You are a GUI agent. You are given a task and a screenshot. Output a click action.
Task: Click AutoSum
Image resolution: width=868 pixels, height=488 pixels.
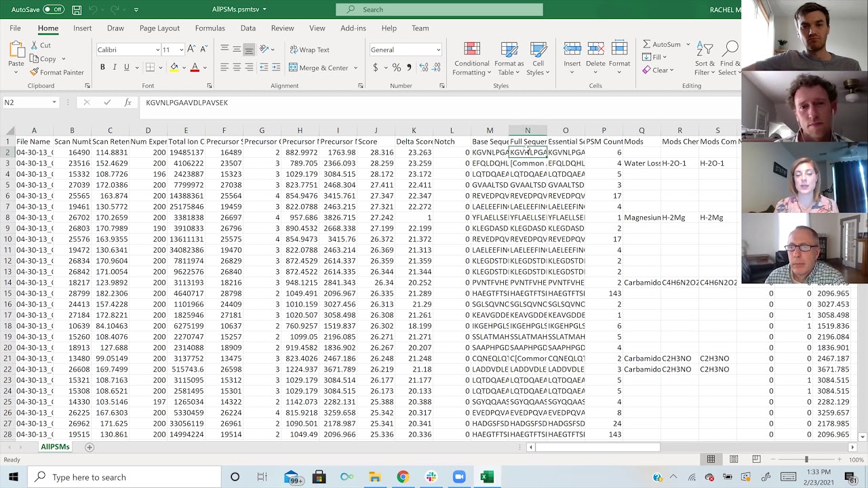[x=661, y=45]
